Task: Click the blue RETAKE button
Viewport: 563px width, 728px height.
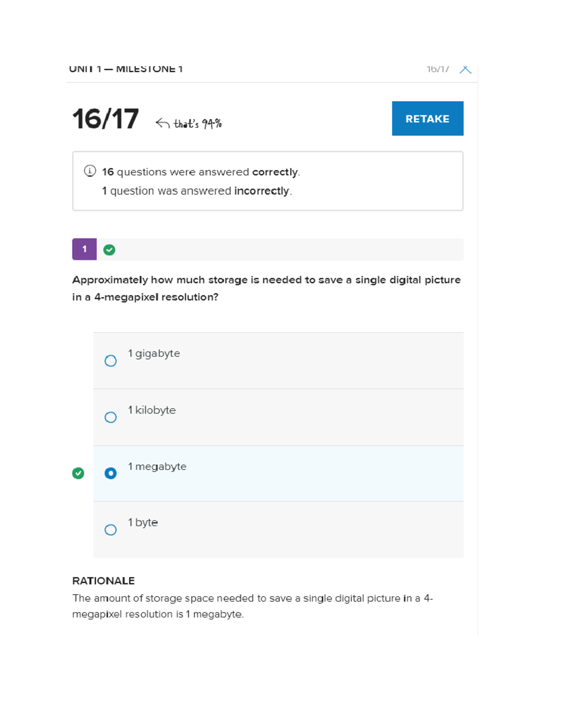Action: coord(427,119)
